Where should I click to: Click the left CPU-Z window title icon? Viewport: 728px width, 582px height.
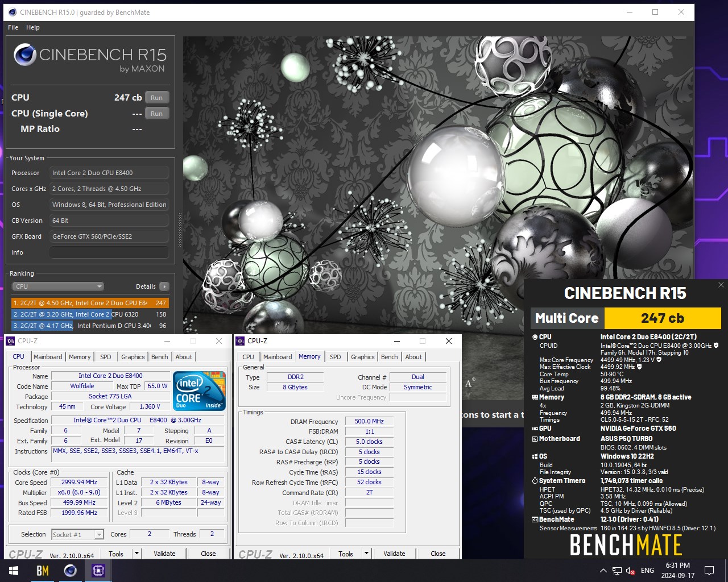click(x=10, y=341)
